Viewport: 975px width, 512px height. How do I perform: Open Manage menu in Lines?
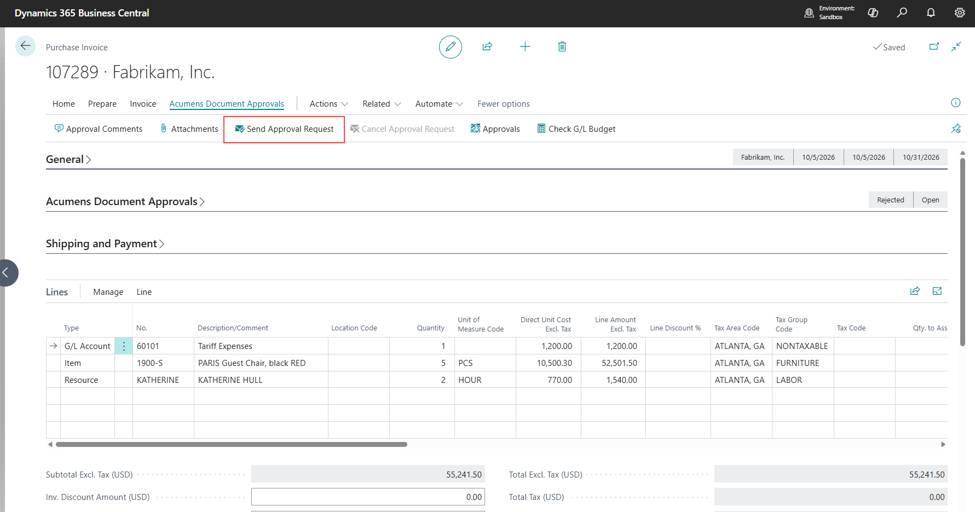pyautogui.click(x=108, y=292)
